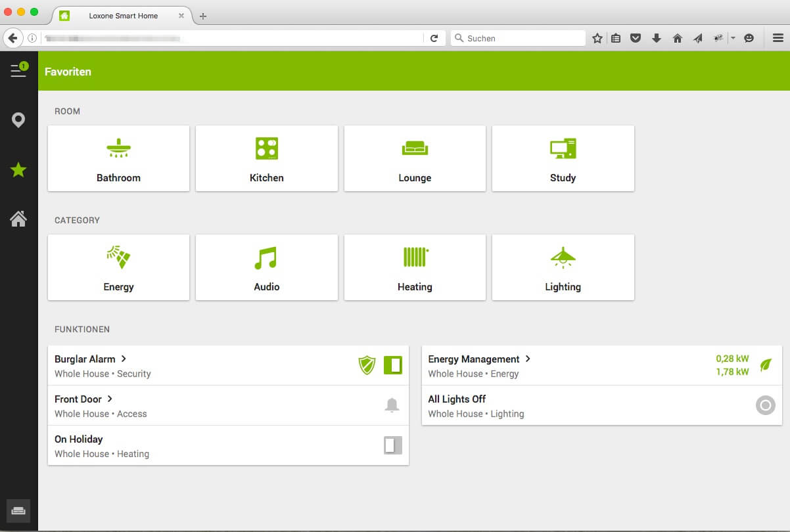
Task: Select the Loxone Smart Home browser tab
Action: click(x=123, y=16)
